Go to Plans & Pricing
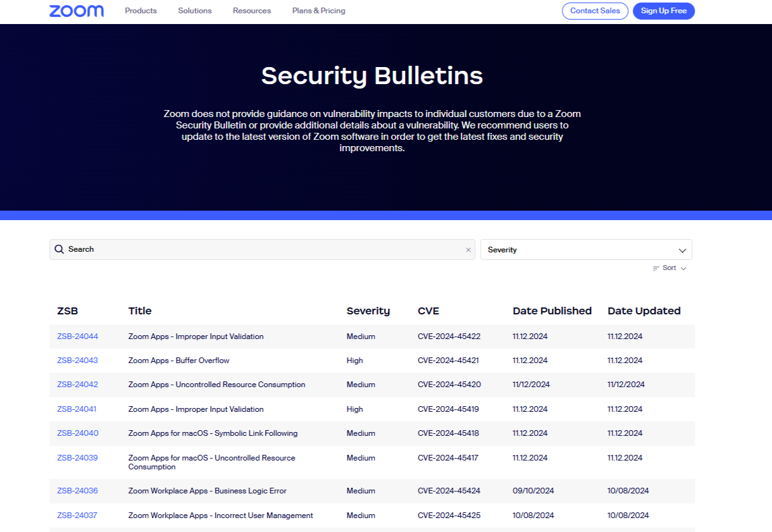The width and height of the screenshot is (772, 532). 319,11
